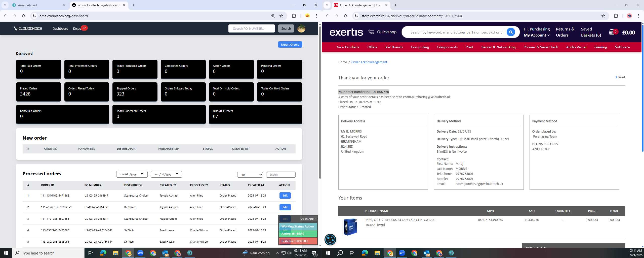Open the Exertis Chrome profile avatar icon
The height and width of the screenshot is (258, 644).
(629, 16)
